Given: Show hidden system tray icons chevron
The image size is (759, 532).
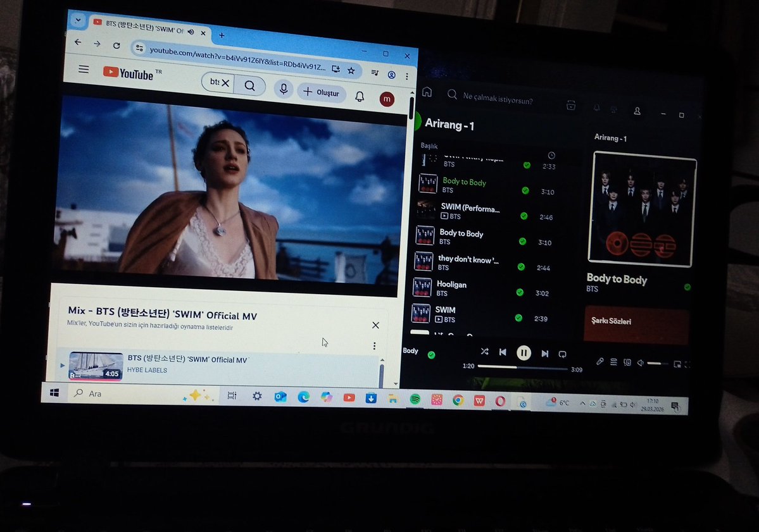Looking at the screenshot, I should coord(582,404).
